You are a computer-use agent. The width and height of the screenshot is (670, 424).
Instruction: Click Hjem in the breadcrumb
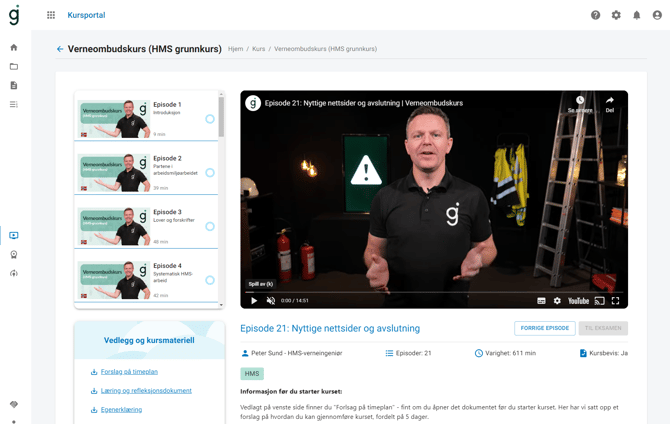[235, 49]
